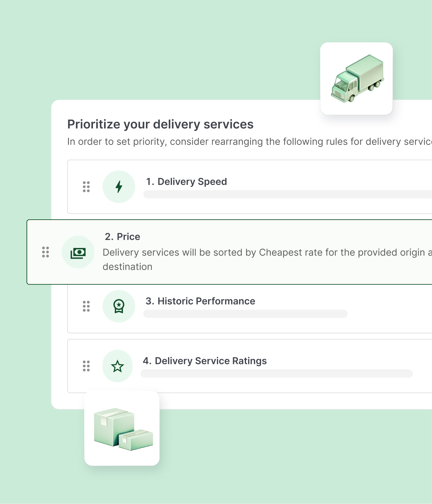Click the heading Prioritize your delivery services
This screenshot has height=504, width=432.
click(161, 124)
